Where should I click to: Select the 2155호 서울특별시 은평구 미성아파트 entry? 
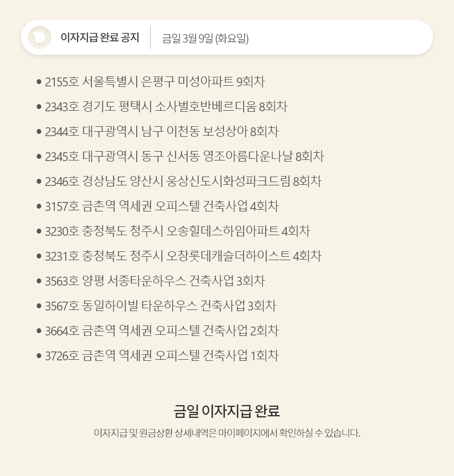coord(155,82)
